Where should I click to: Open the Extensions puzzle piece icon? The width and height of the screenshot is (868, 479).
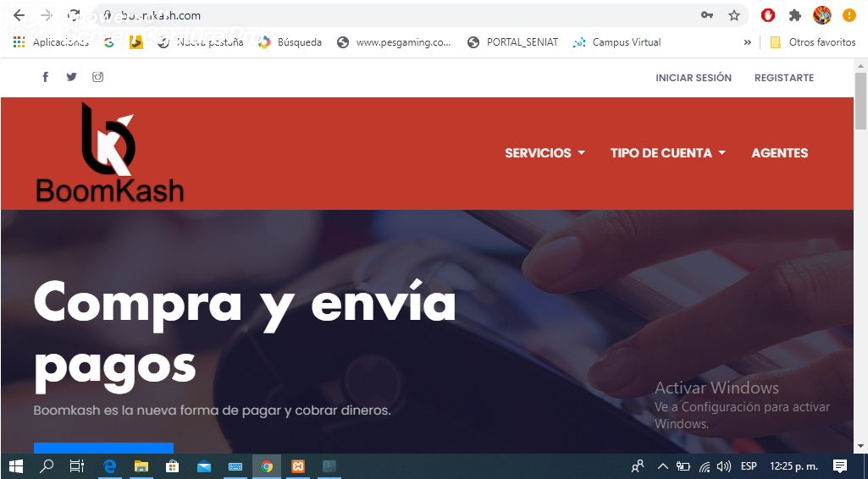[x=795, y=15]
